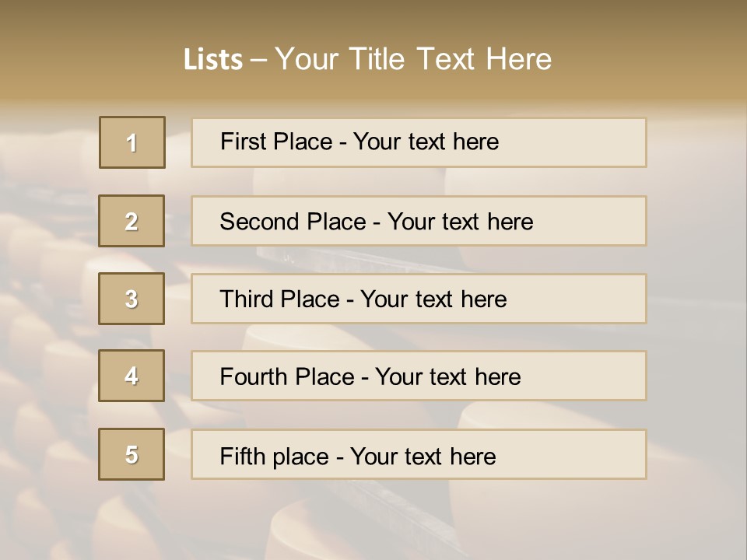This screenshot has height=560, width=747.
Task: Click 'Your text here' in fourth row
Action: point(448,376)
